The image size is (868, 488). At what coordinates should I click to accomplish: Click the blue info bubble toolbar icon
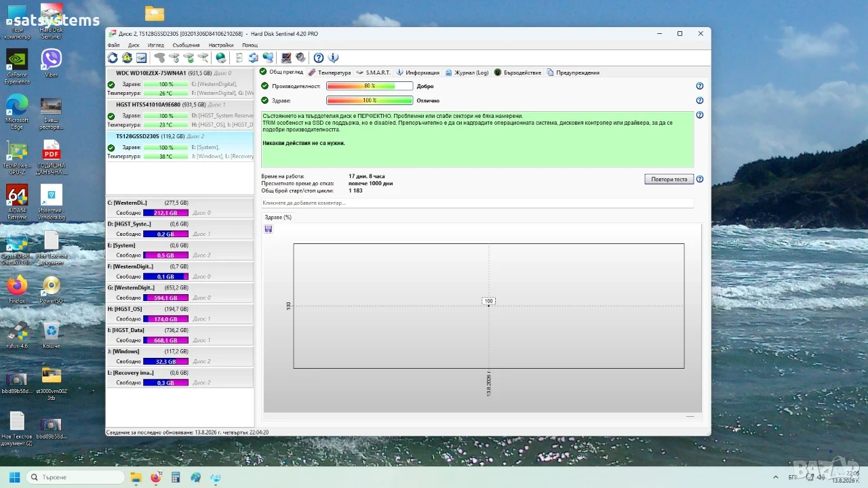(333, 58)
